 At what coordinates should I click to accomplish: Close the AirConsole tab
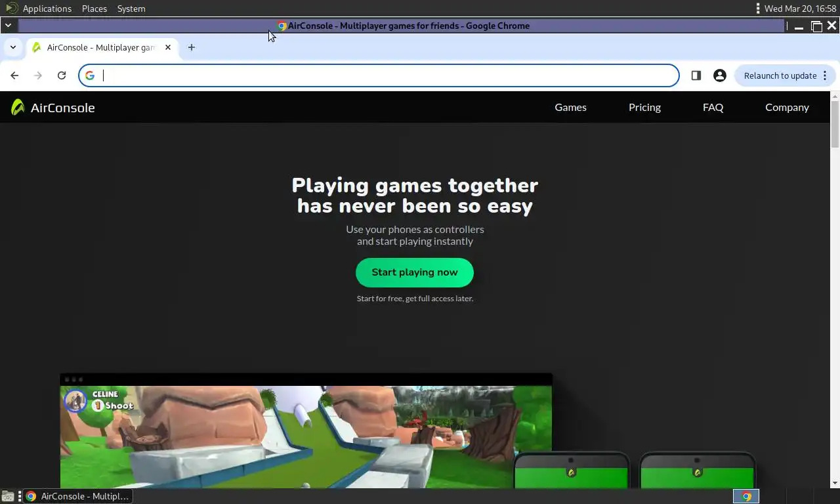168,47
